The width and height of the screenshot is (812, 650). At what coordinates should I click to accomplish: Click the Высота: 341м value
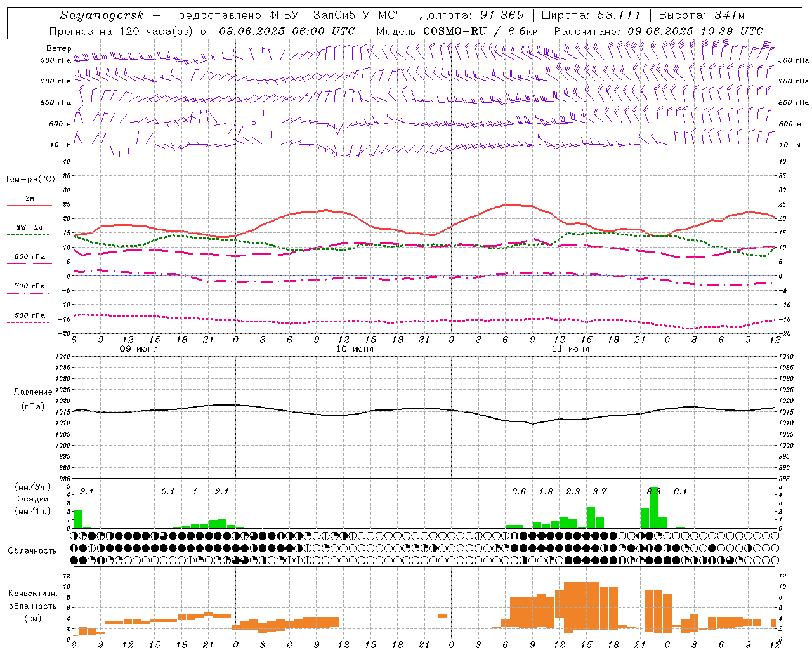click(702, 15)
